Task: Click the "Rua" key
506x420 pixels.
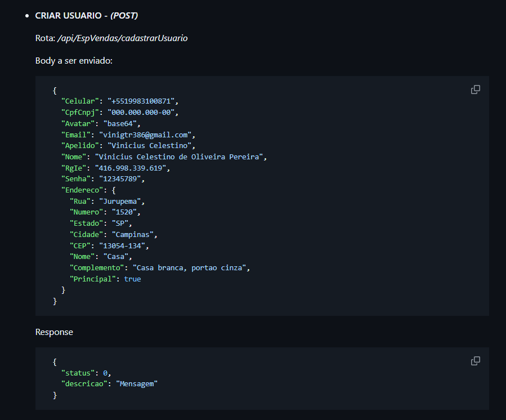Action: pyautogui.click(x=80, y=202)
